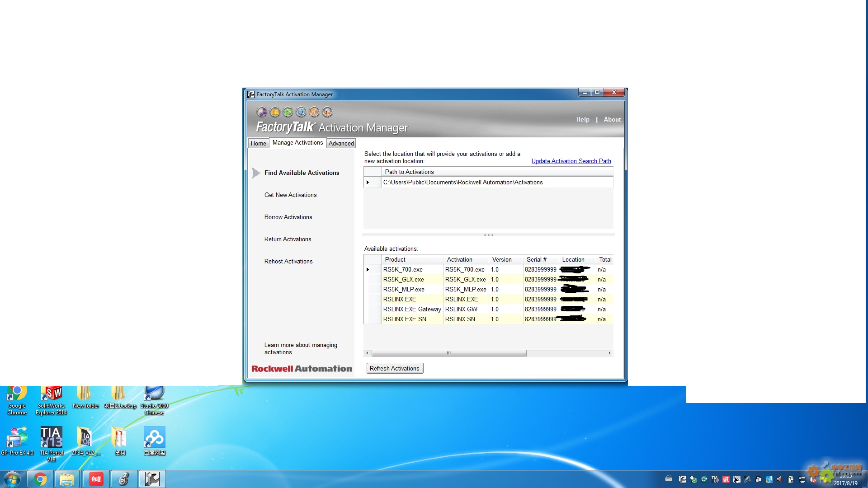
Task: Click the Path to Activations column header
Action: tap(497, 172)
